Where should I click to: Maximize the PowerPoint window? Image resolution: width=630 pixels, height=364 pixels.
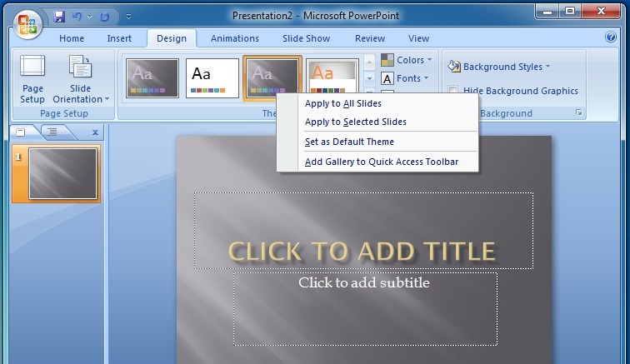[x=570, y=12]
